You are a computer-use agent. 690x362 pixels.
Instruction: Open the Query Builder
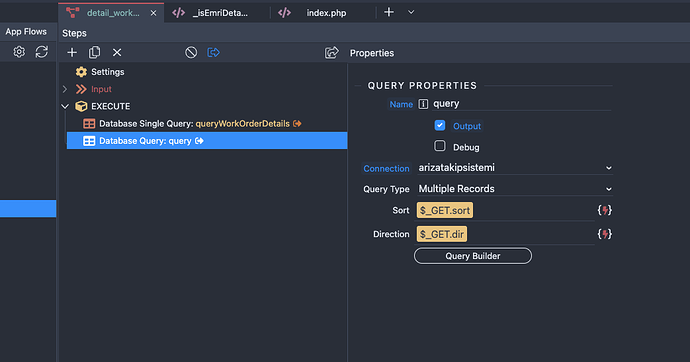point(473,256)
